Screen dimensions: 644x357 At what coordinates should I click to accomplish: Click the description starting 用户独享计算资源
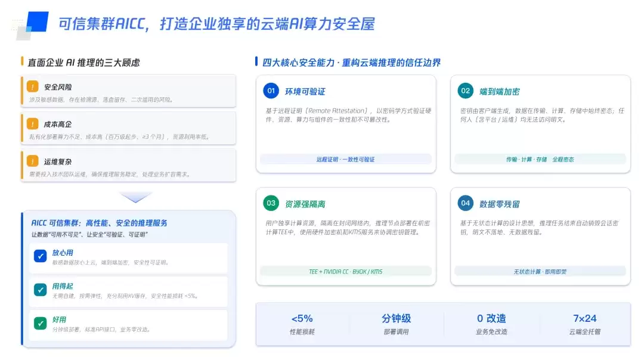[348, 228]
